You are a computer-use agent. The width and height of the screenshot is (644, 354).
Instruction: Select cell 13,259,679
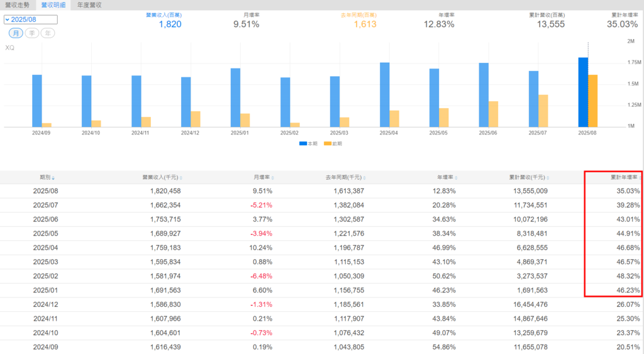tap(530, 333)
